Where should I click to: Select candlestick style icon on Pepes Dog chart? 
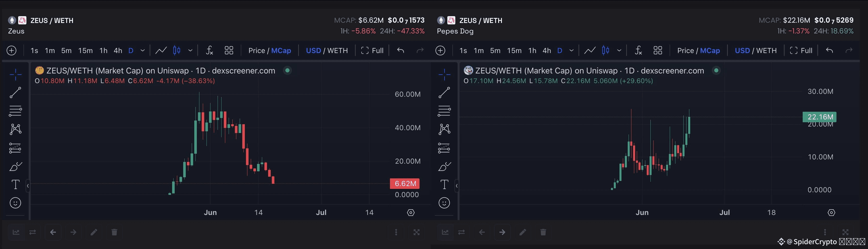[606, 50]
